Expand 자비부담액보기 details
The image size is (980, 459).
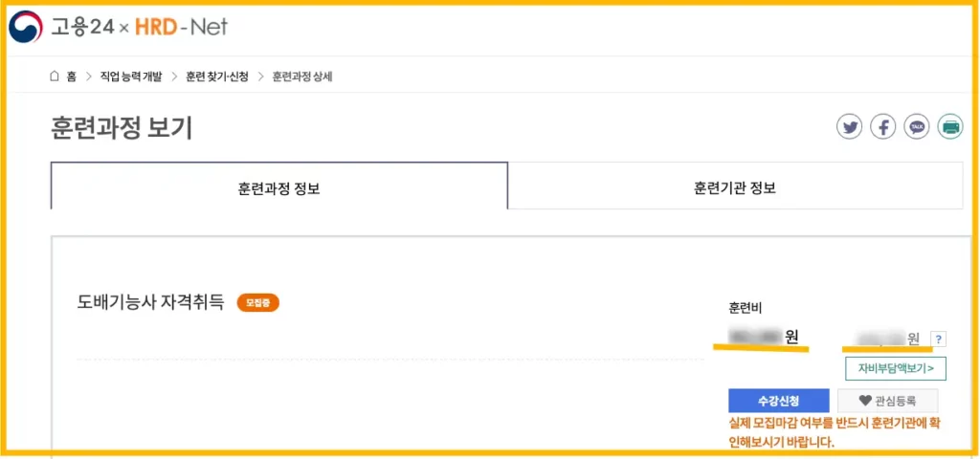896,368
